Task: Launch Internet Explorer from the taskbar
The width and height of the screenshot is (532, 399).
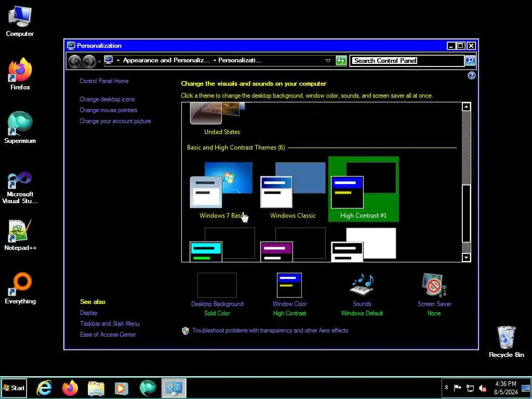Action: pyautogui.click(x=45, y=388)
